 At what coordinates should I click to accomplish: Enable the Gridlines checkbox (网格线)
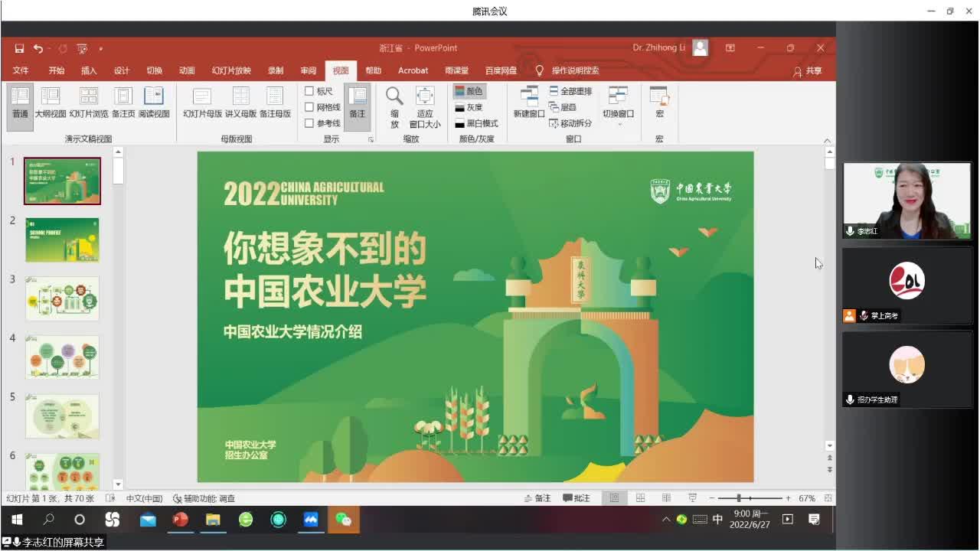pos(322,107)
